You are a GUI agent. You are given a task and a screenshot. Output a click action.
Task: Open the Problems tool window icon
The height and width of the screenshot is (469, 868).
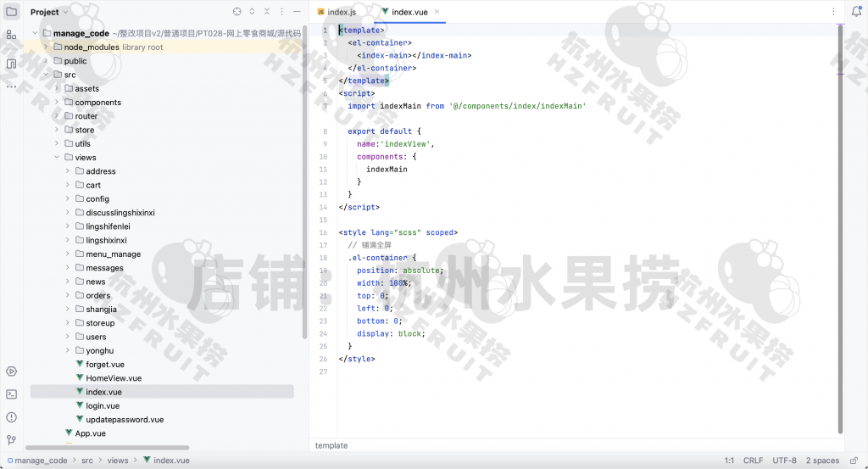tap(11, 416)
